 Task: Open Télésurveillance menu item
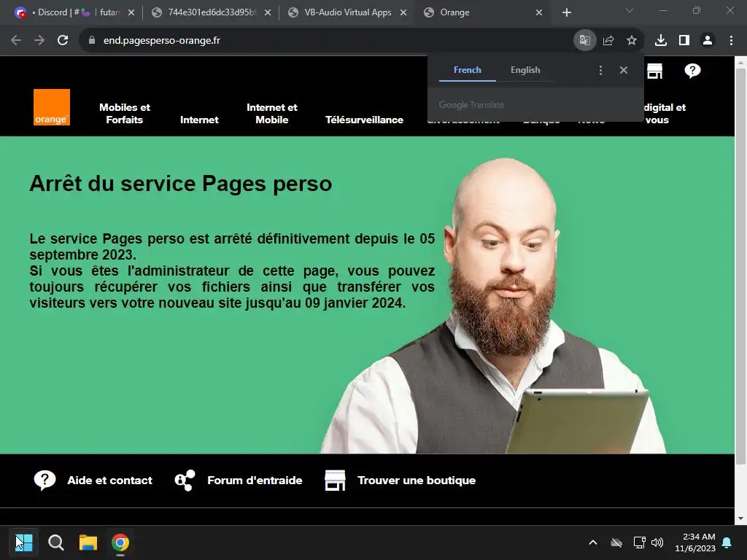(365, 120)
